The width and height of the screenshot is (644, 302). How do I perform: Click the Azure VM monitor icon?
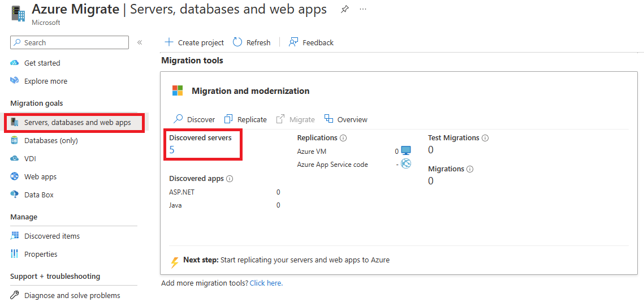406,151
